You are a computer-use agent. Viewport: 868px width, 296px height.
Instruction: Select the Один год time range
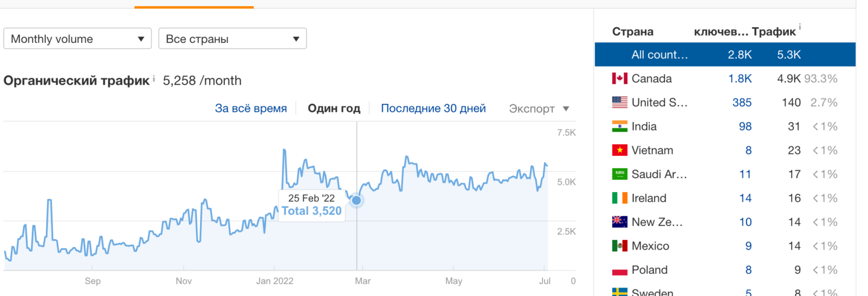click(334, 108)
